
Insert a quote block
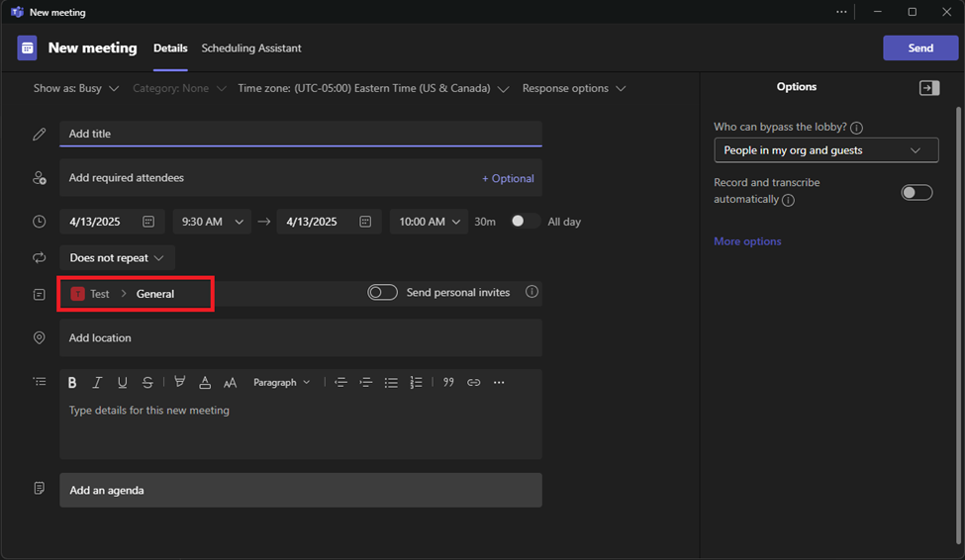448,382
